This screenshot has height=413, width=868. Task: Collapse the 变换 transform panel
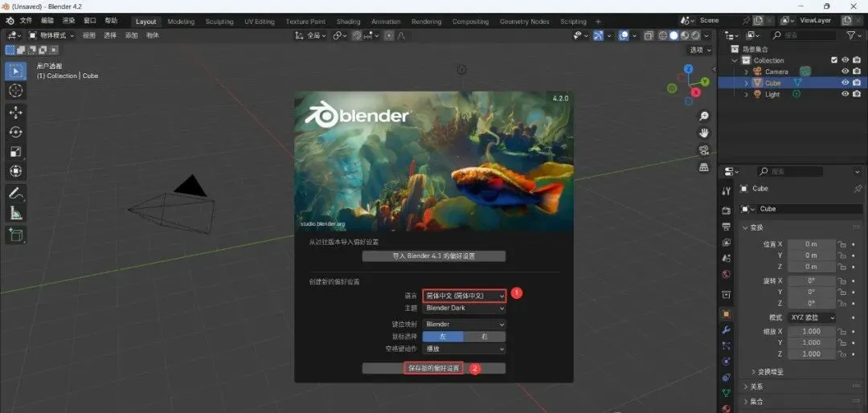click(x=757, y=228)
